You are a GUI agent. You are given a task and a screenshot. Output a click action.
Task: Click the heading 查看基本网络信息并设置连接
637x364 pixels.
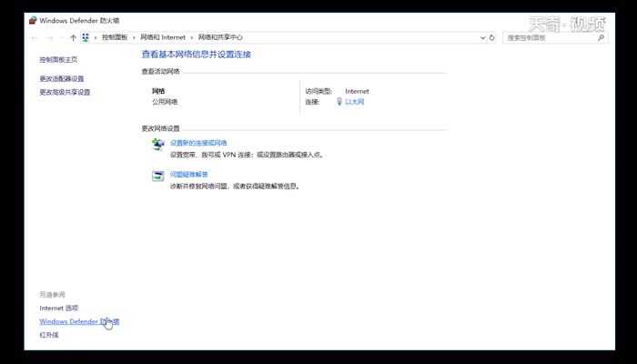pyautogui.click(x=197, y=54)
